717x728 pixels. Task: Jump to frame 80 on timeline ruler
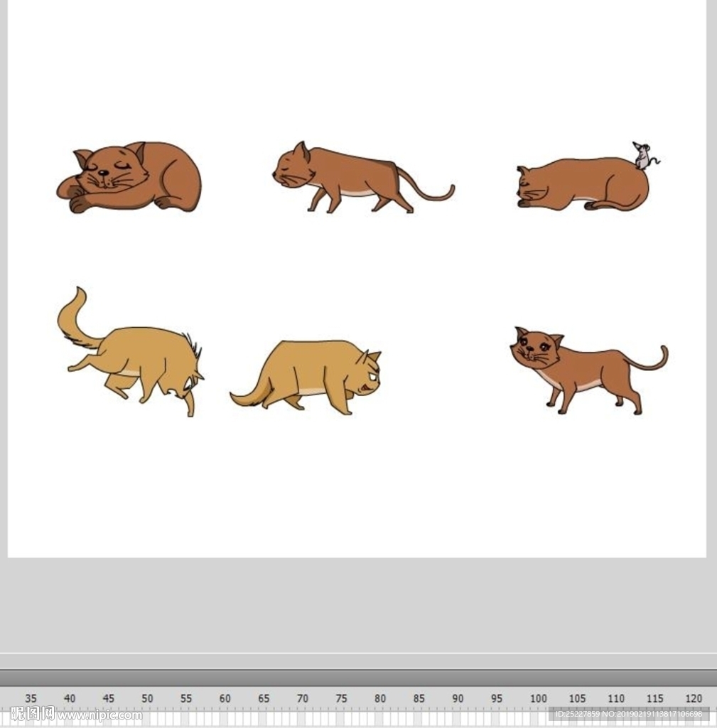click(380, 698)
